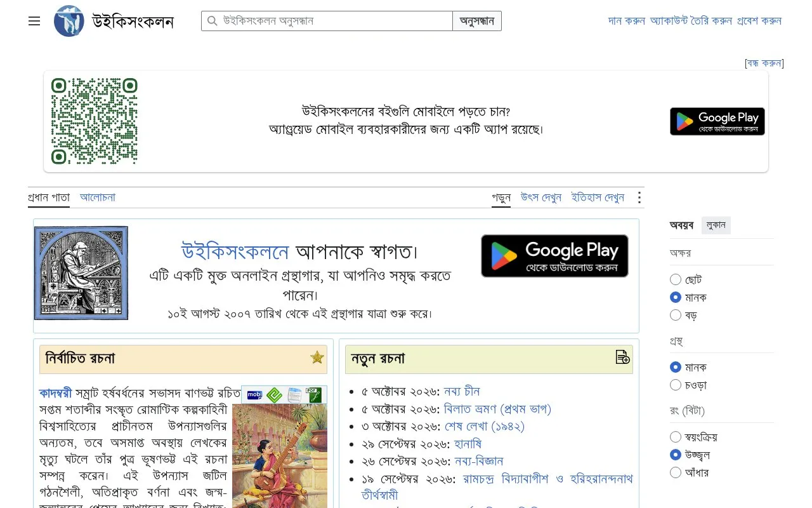Open the Google Play badge in welcome box
Image resolution: width=812 pixels, height=508 pixels.
(x=554, y=256)
